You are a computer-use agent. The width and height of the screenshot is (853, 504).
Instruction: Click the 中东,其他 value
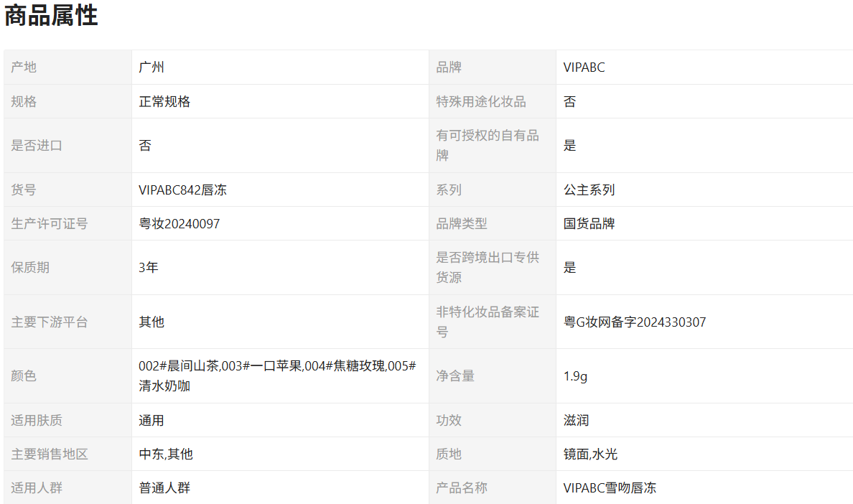click(166, 454)
